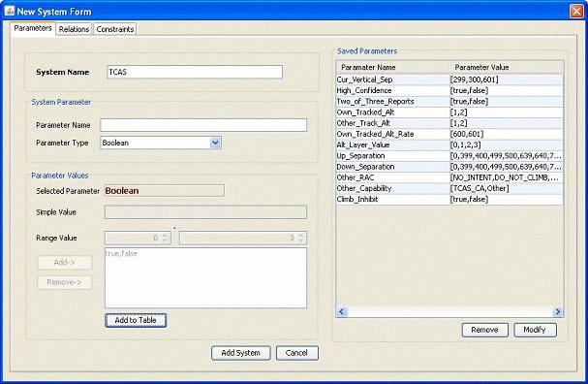Viewport: 588px width, 384px height.
Task: Click the right scroll arrow of the table
Action: (x=558, y=311)
